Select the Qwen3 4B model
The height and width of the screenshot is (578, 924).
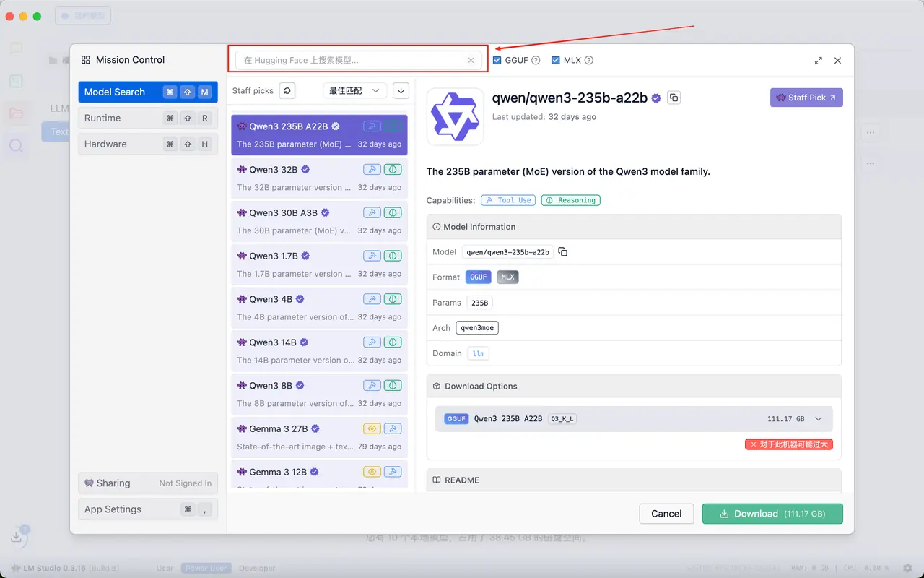click(x=319, y=309)
